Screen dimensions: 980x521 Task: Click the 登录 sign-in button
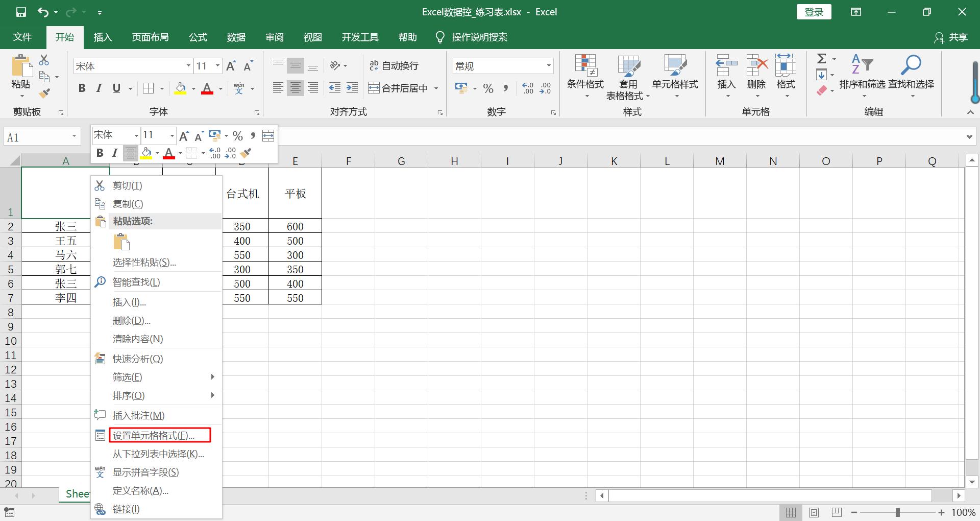click(x=814, y=11)
